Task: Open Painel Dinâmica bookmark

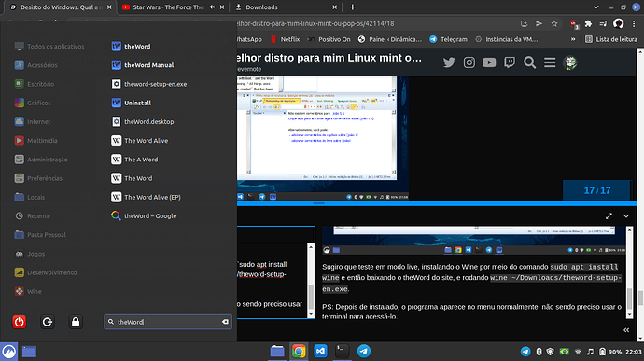Action: pos(390,39)
